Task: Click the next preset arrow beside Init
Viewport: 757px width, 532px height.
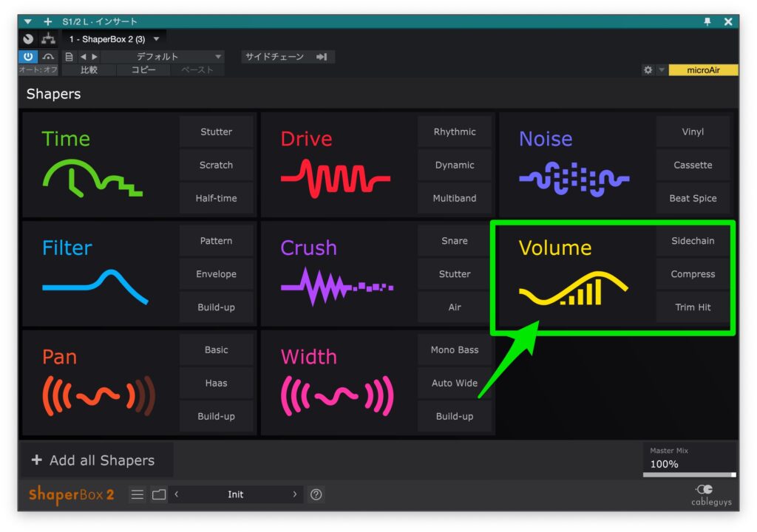Action: tap(294, 495)
